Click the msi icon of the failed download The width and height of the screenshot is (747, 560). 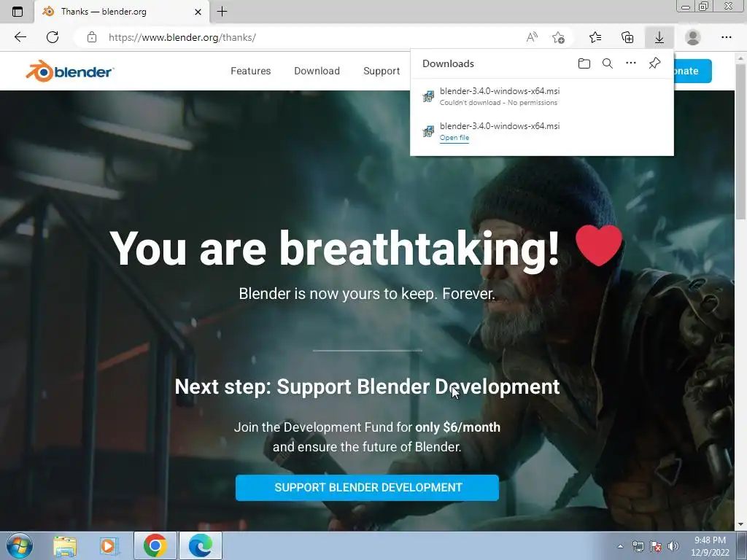point(428,97)
